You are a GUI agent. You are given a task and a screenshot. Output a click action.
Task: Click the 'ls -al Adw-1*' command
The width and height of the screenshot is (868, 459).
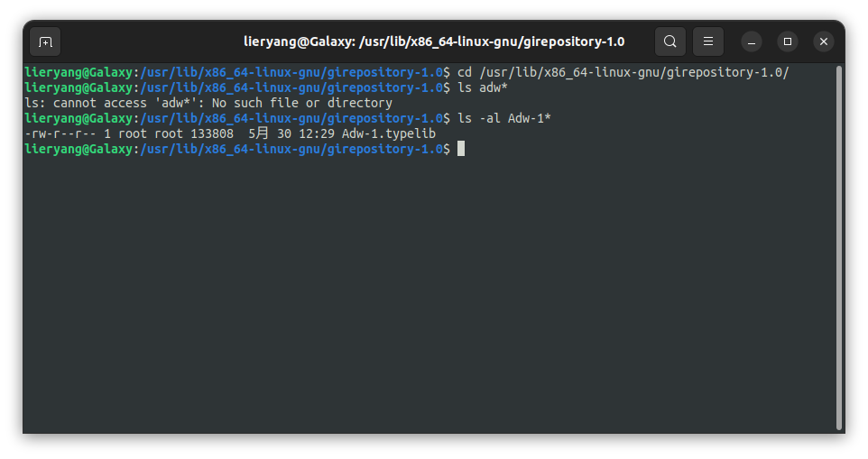tap(503, 118)
